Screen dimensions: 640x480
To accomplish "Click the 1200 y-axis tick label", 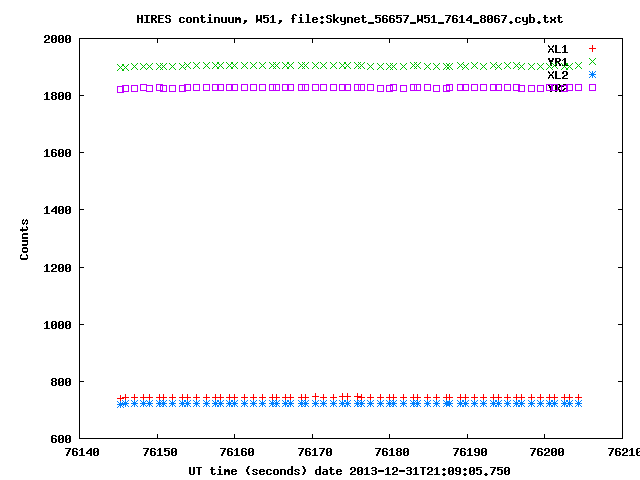I will click(58, 268).
